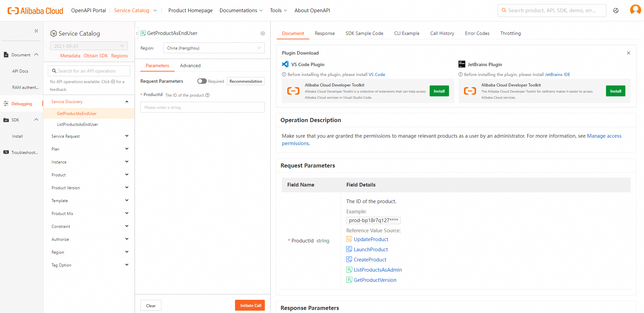Collapse the middle debugging panel arrow
644x313 pixels.
[137, 33]
